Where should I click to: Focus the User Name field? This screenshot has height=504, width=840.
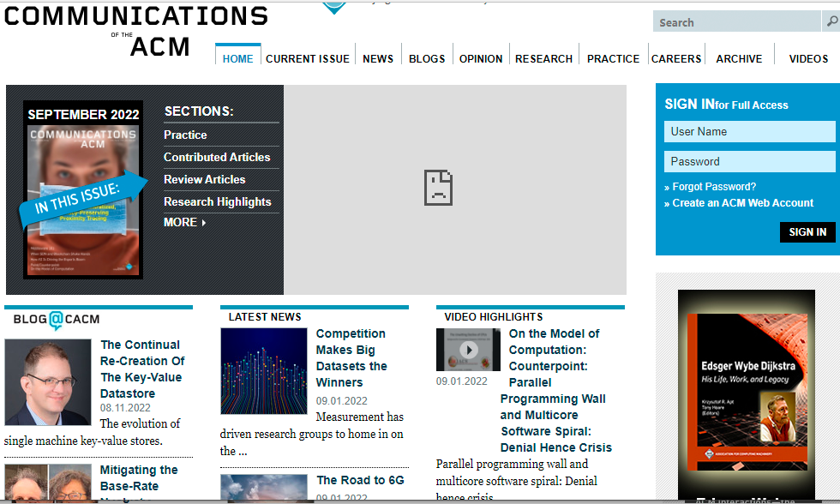[749, 132]
